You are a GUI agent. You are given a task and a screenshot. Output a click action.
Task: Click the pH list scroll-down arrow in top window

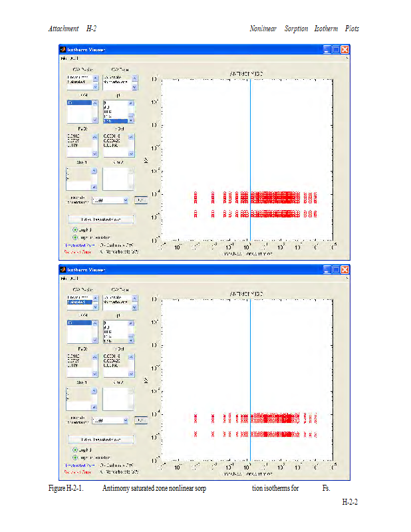(131, 120)
